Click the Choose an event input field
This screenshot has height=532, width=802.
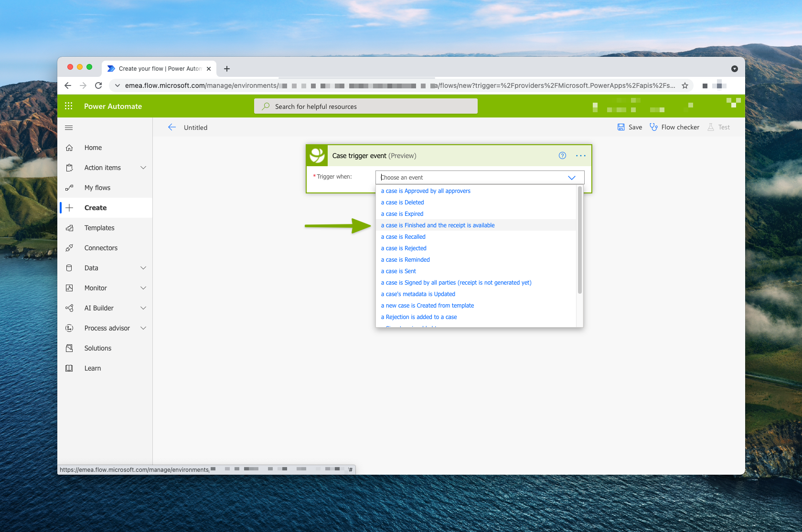(480, 178)
